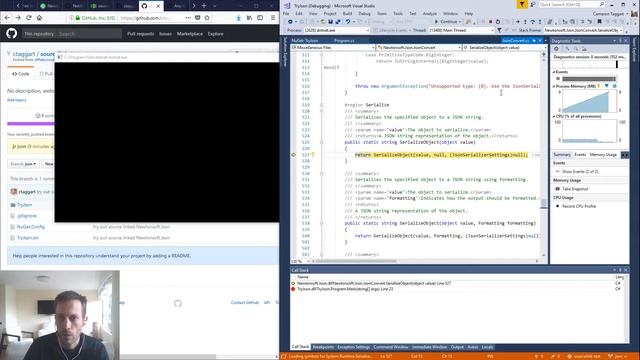Click Step Into arrow icon
Viewport: 640px width, 360px height.
[525, 22]
